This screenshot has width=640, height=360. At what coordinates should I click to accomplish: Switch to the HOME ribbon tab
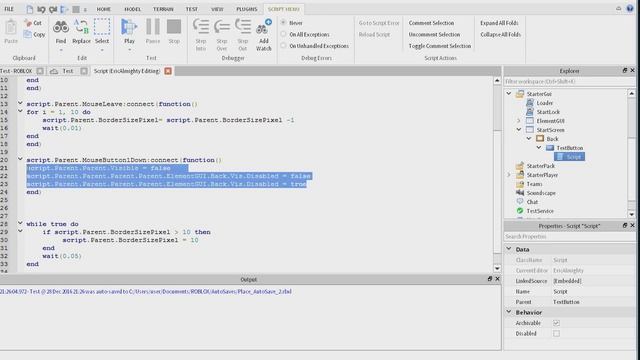(103, 9)
